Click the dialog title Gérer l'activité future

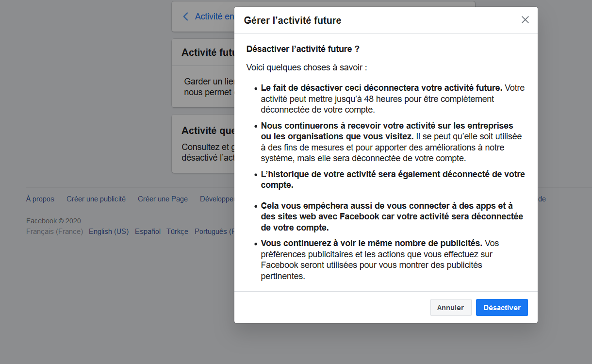tap(293, 20)
